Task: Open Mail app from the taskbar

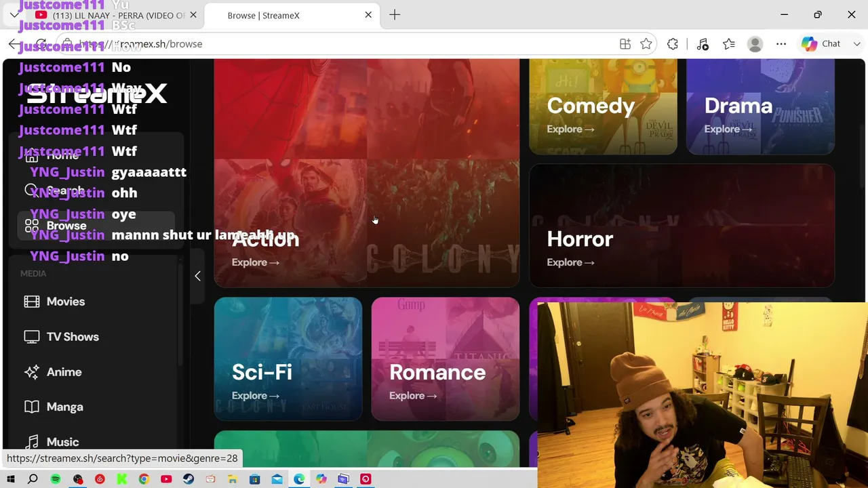Action: 277,480
